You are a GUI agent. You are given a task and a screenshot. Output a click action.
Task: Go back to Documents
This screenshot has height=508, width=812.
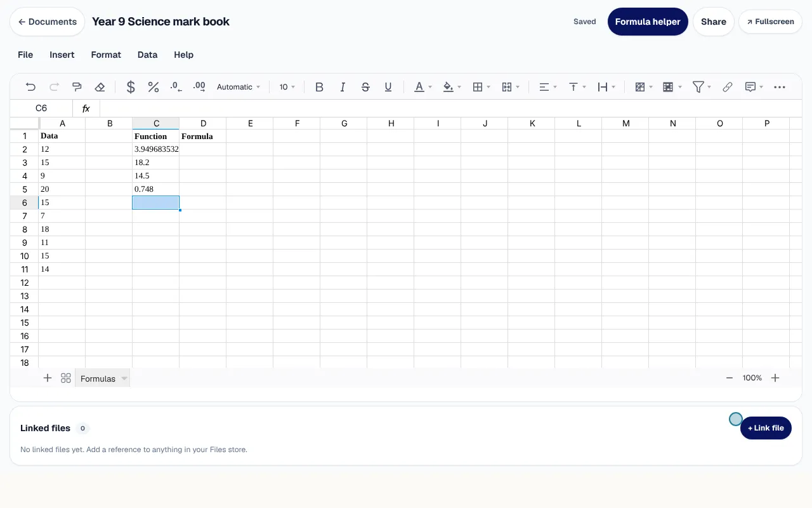(47, 22)
